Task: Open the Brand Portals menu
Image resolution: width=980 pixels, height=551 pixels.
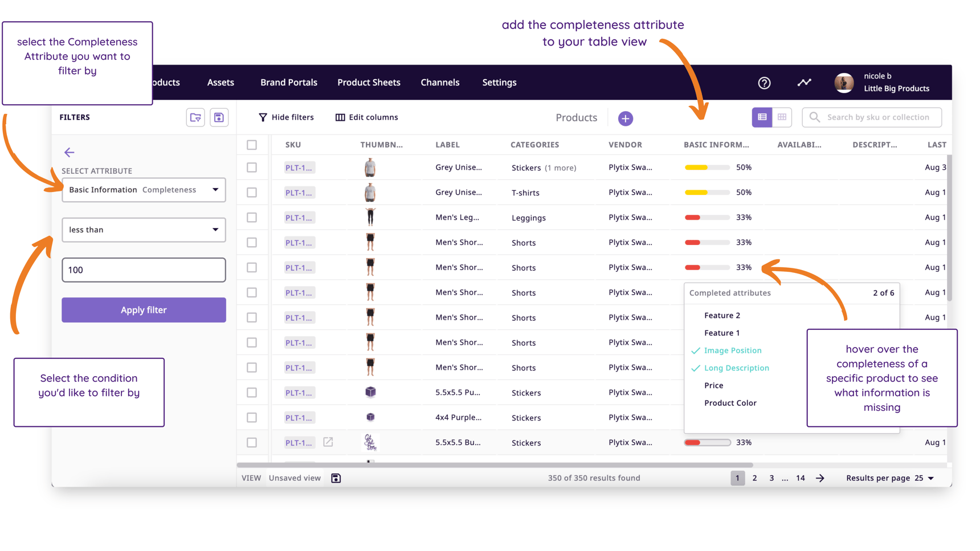Action: pos(288,83)
